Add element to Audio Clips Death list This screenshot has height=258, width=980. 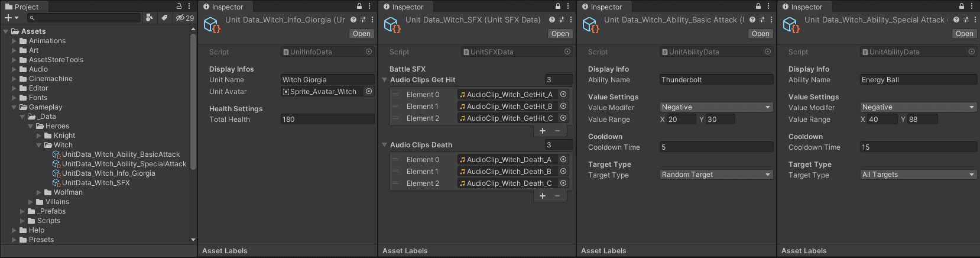(543, 196)
